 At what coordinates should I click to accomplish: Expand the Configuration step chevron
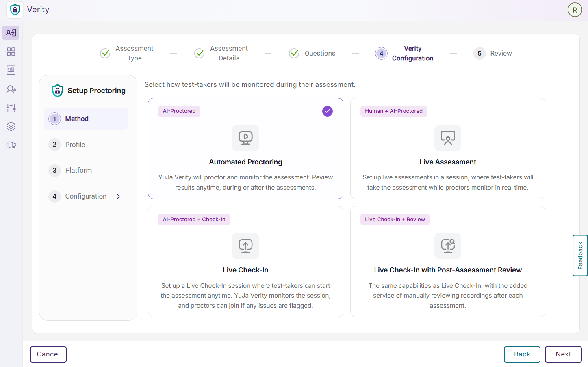(x=118, y=196)
